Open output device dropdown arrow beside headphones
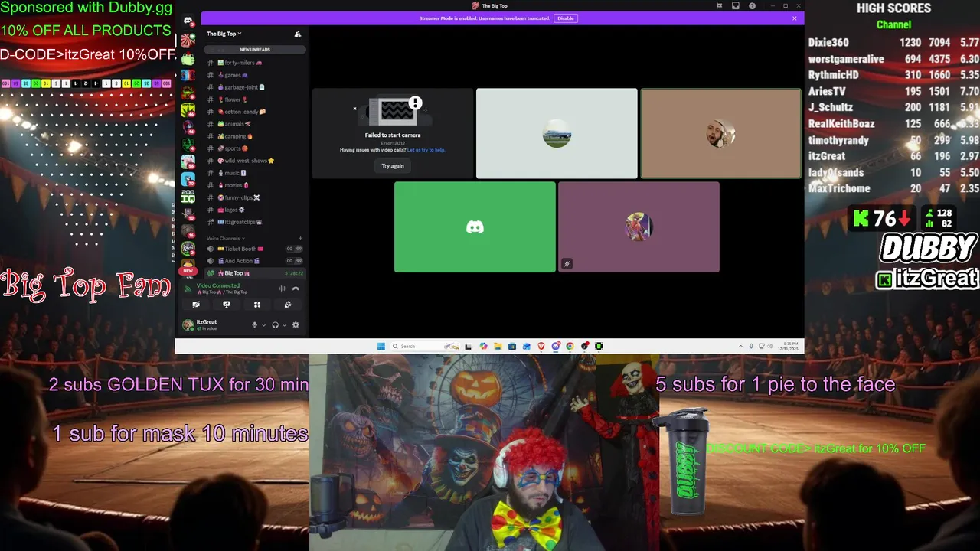The width and height of the screenshot is (980, 551). pyautogui.click(x=284, y=325)
